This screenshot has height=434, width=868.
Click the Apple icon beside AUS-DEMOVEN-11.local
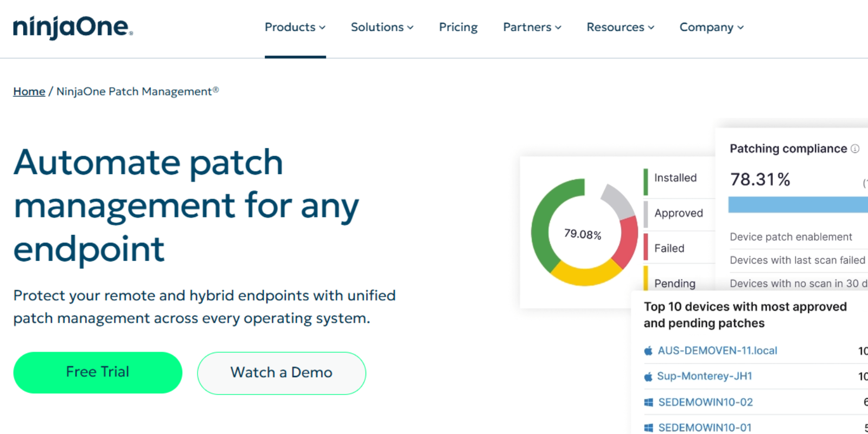[x=648, y=350]
